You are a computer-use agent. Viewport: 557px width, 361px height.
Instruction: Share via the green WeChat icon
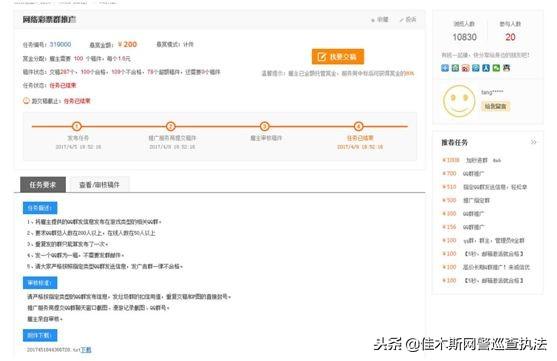[496, 68]
